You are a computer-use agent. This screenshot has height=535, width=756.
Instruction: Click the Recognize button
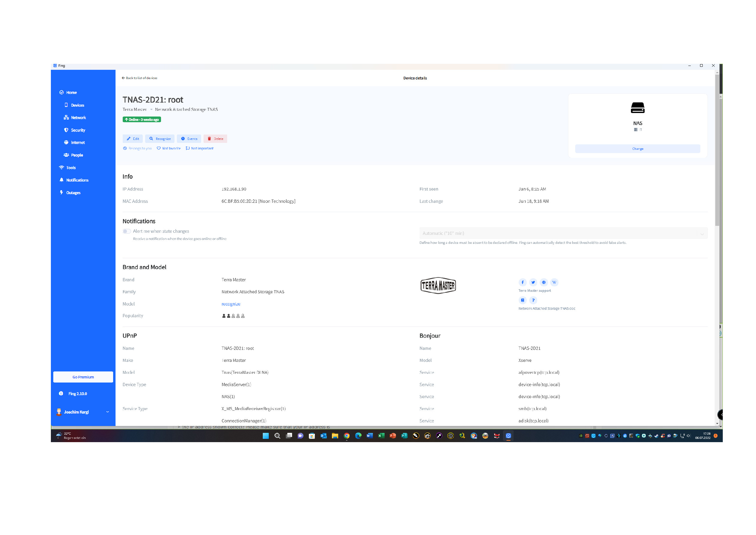click(160, 139)
